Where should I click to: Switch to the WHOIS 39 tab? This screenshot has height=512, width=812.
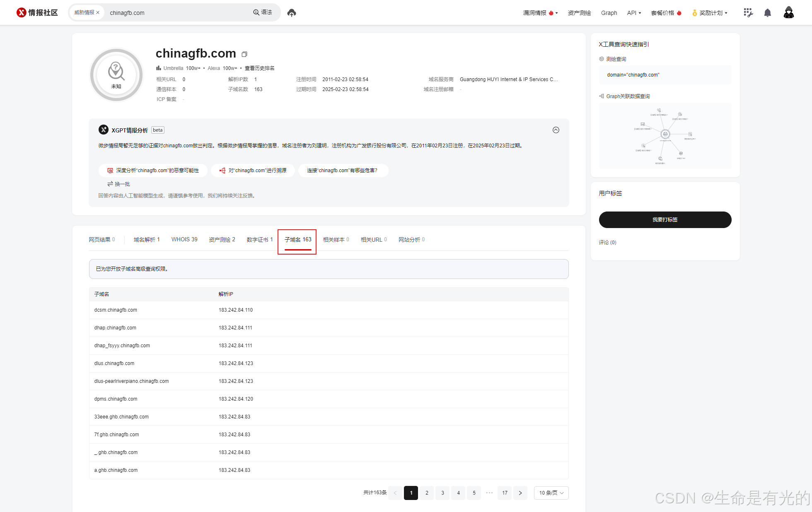184,239
